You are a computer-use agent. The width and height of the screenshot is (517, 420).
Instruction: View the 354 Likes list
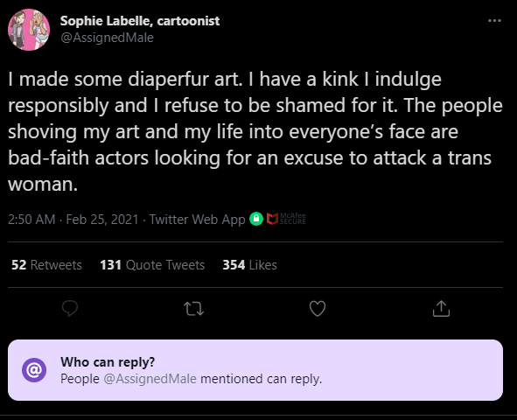249,265
